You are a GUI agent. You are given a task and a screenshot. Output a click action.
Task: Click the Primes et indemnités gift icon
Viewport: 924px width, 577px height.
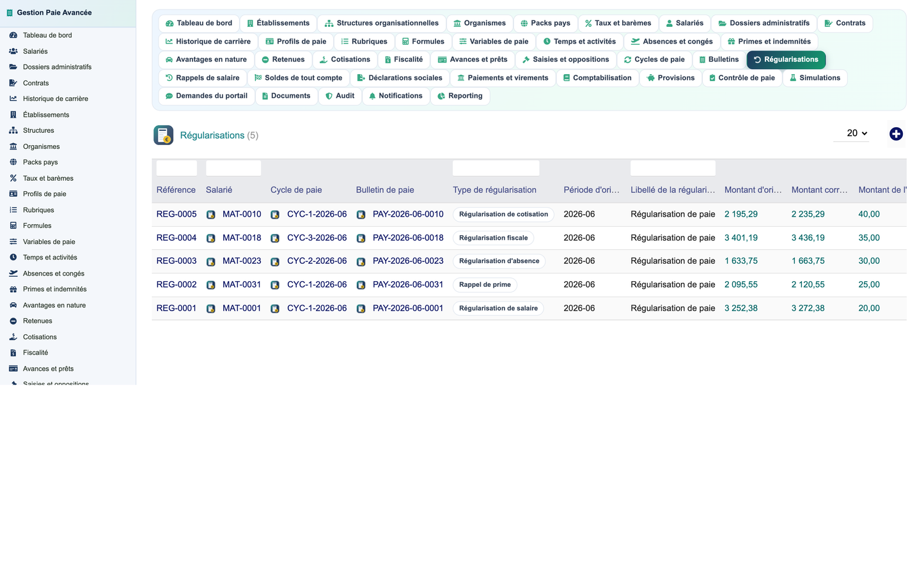tap(13, 289)
